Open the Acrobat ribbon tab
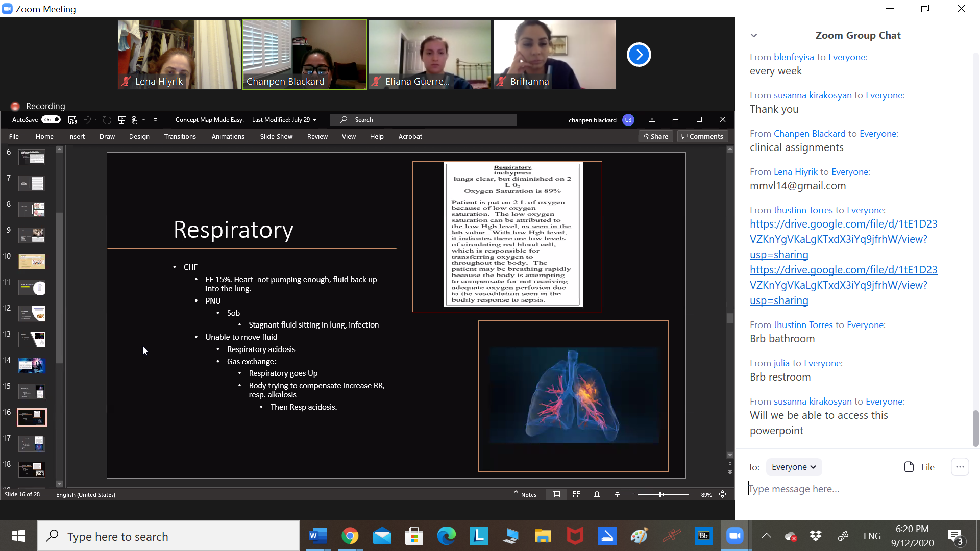Viewport: 980px width, 551px height. click(x=410, y=136)
